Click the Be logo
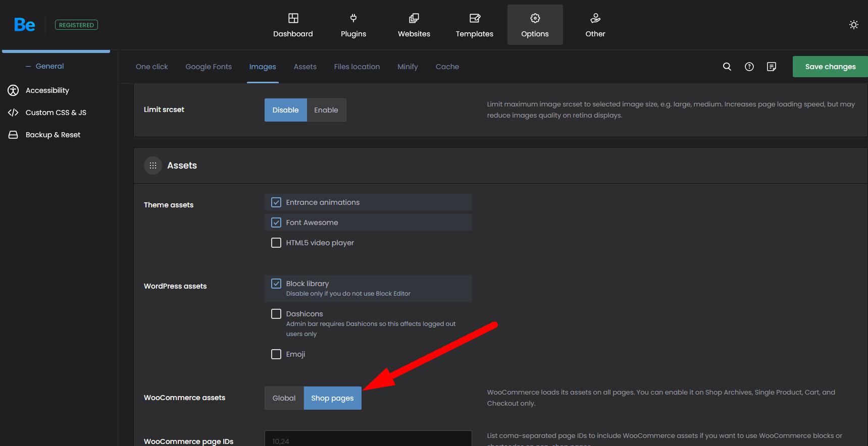Screen dimensions: 868x446 (24, 25)
